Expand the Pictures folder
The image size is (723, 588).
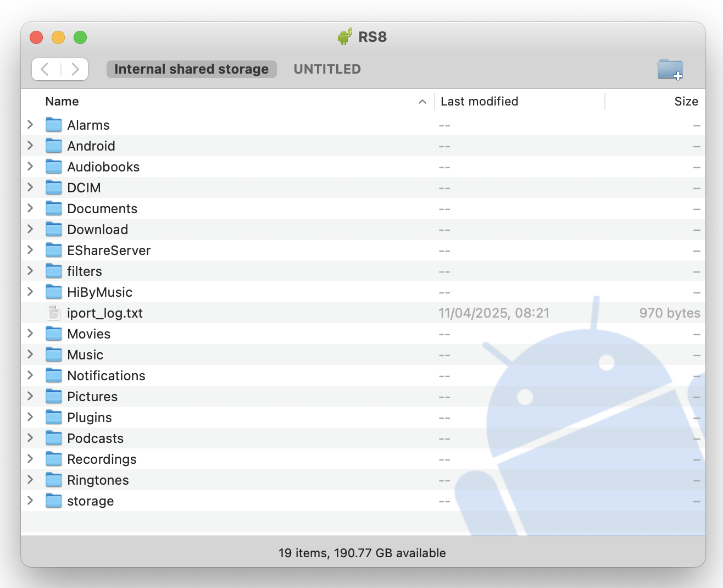(x=30, y=396)
